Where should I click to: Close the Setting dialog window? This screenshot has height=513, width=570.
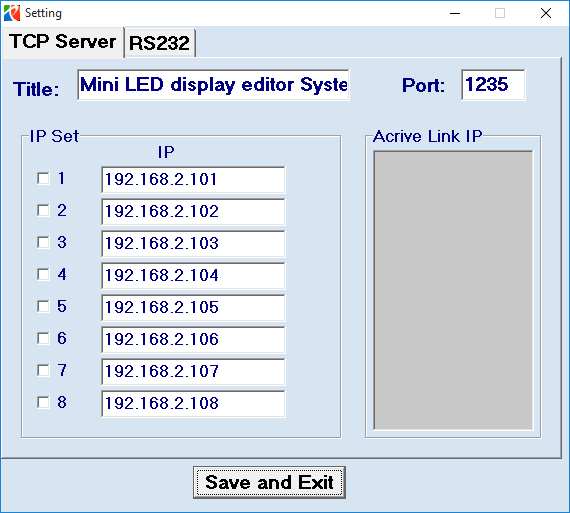coord(546,13)
